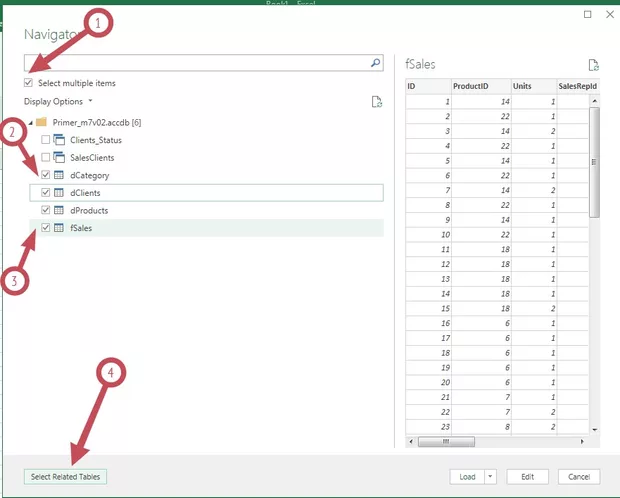Toggle the Select multiple items checkbox
Viewport: 620px width, 498px height.
[28, 83]
